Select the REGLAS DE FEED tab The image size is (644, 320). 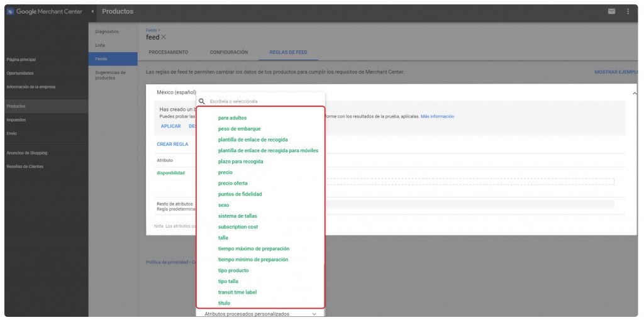288,52
